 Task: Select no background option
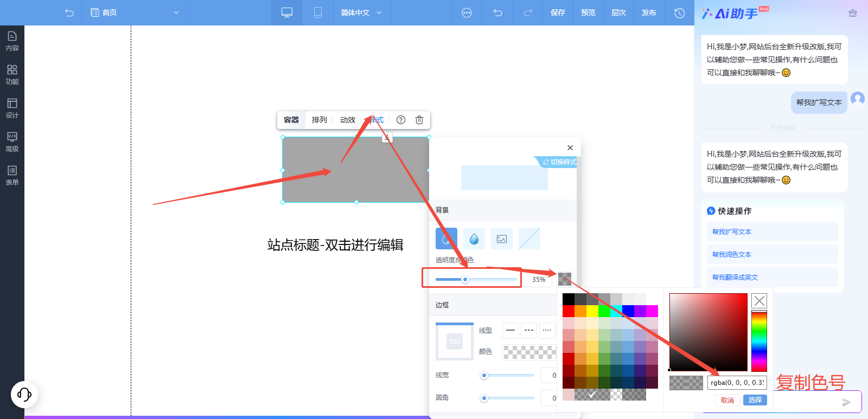[529, 238]
